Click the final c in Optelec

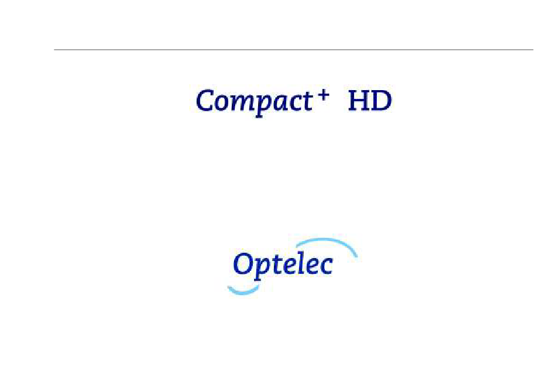point(326,267)
